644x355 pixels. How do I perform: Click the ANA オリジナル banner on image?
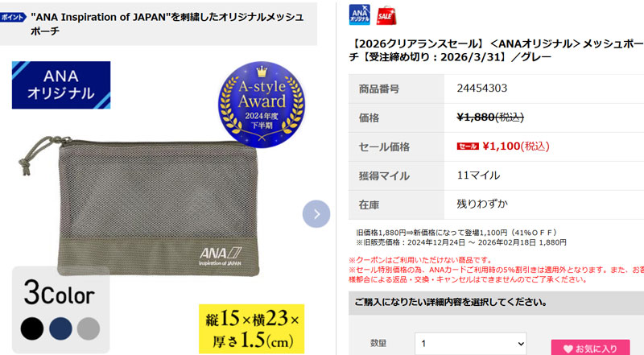pos(61,85)
